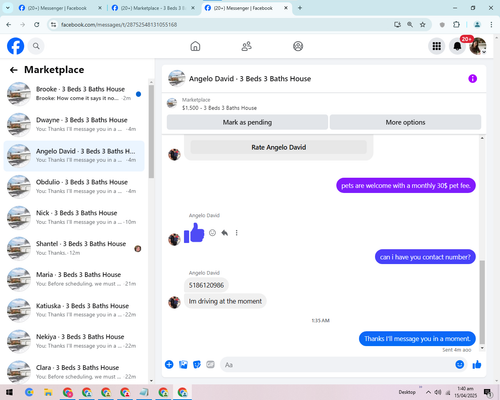
Task: Choose a sticker in the composer
Action: pyautogui.click(x=197, y=364)
